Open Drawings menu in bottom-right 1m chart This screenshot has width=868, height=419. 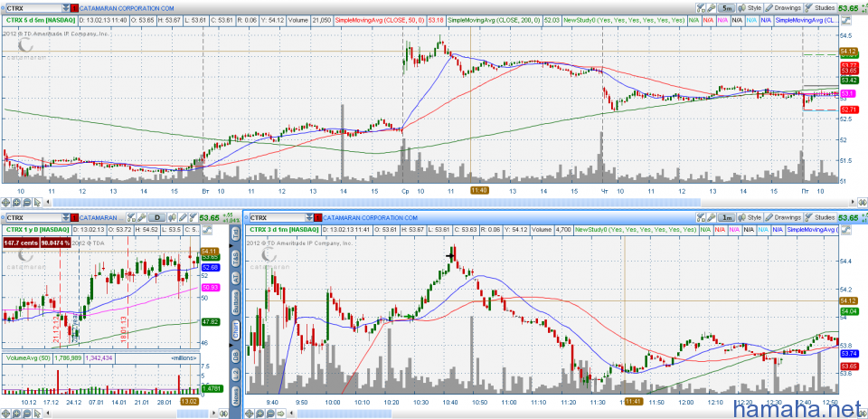coord(783,217)
